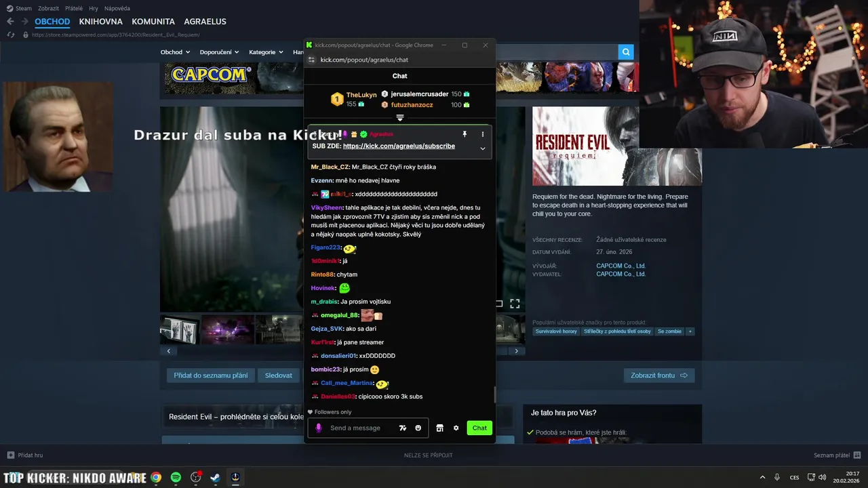Open Chrome site info icon in popout
This screenshot has width=868, height=488.
coord(311,60)
